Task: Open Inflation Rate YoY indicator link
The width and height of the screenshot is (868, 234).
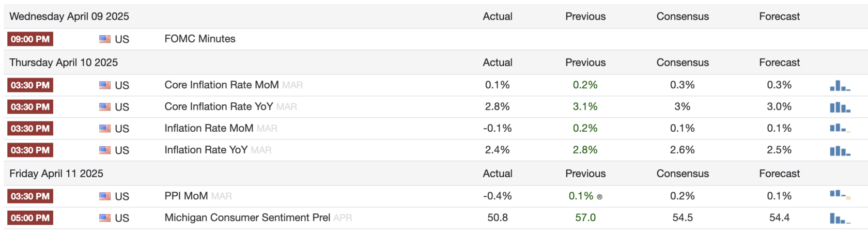Action: (x=206, y=150)
